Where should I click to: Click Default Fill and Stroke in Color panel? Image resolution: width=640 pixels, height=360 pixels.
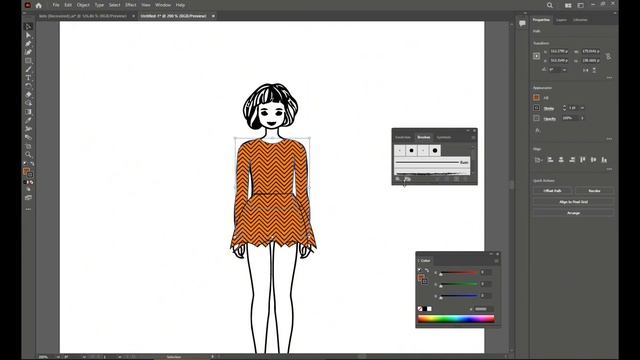point(420,270)
